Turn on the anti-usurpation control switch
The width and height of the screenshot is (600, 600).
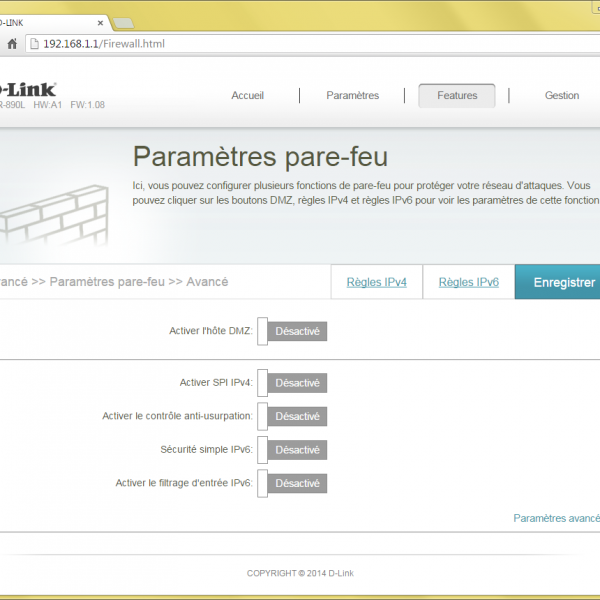pyautogui.click(x=292, y=416)
